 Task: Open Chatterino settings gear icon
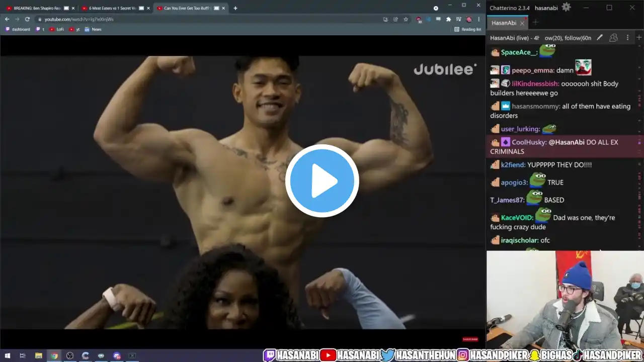566,7
